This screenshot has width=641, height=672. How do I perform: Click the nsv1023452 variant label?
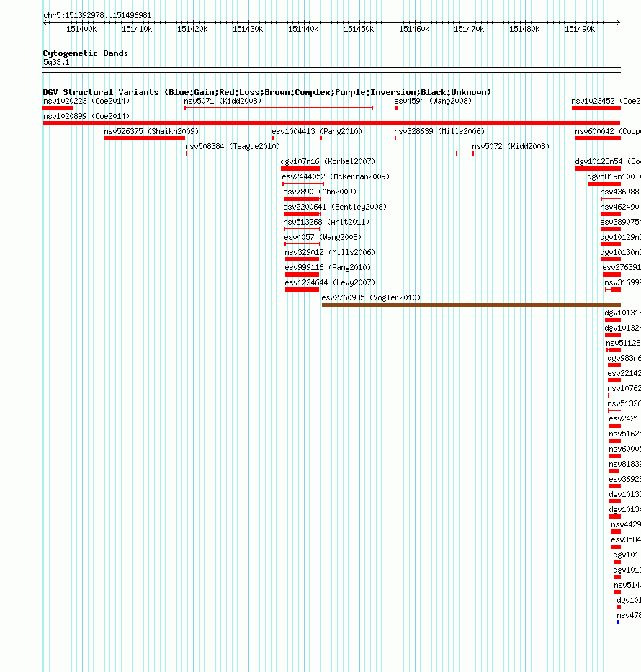tap(606, 101)
